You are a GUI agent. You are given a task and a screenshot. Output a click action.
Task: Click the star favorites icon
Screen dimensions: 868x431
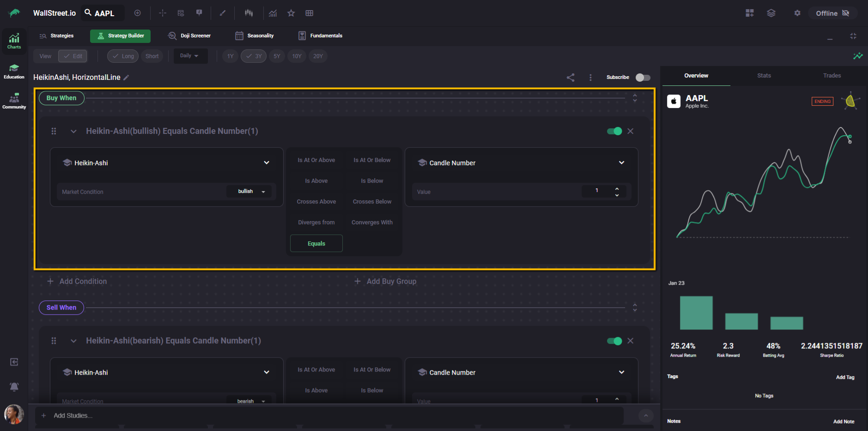291,13
